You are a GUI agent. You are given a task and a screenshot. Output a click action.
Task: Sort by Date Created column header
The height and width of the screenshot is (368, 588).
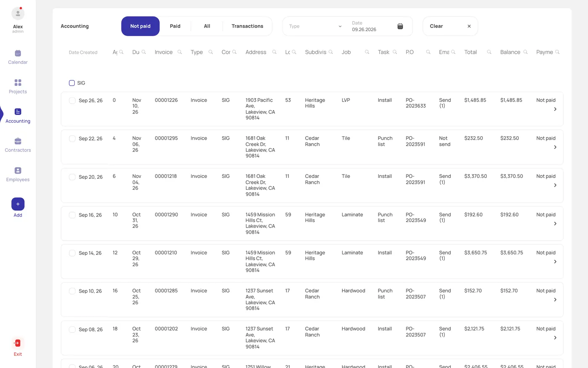[83, 53]
